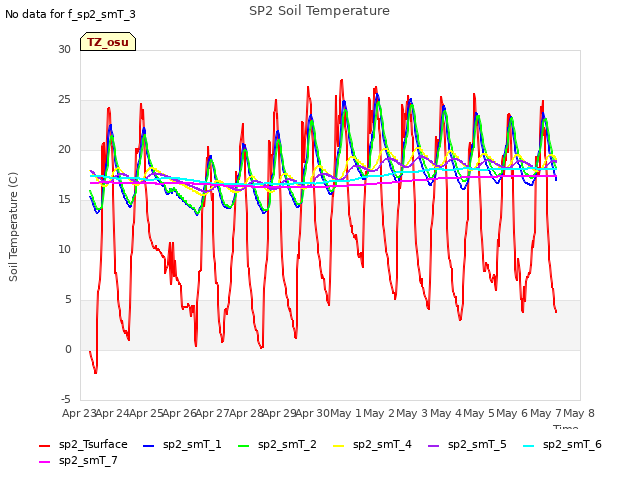The height and width of the screenshot is (480, 640).
Task: Click the chart title SP2 Soil Temperature
Action: (319, 11)
